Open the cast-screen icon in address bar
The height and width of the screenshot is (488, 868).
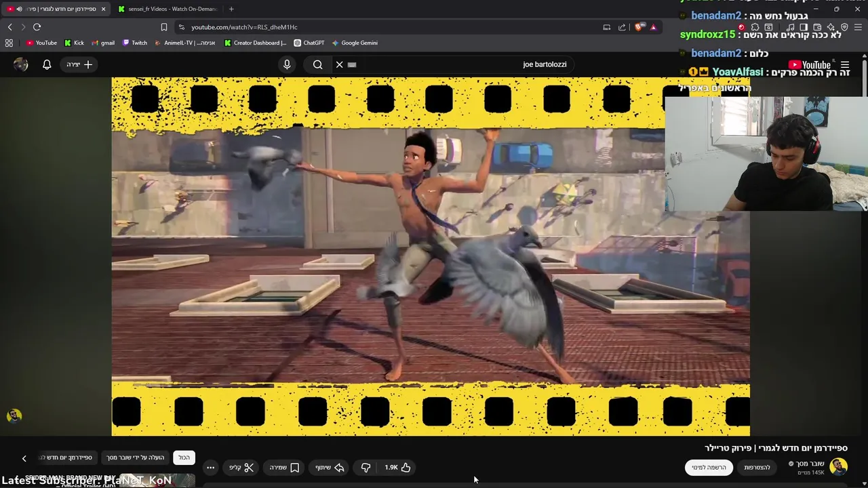click(606, 27)
